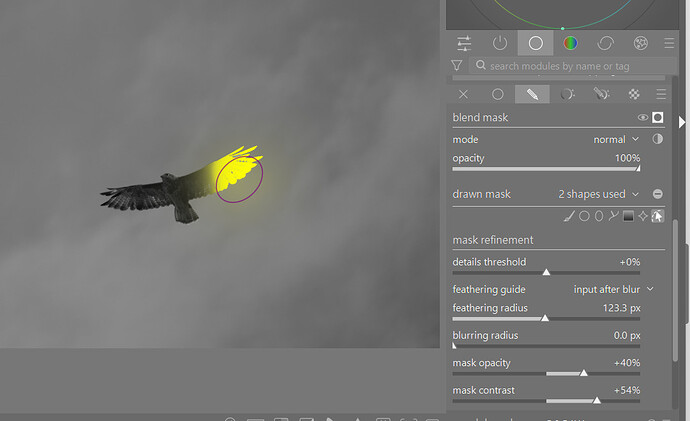Screen dimensions: 690x421
Task: Show only active modules with power icon
Action: click(x=500, y=43)
